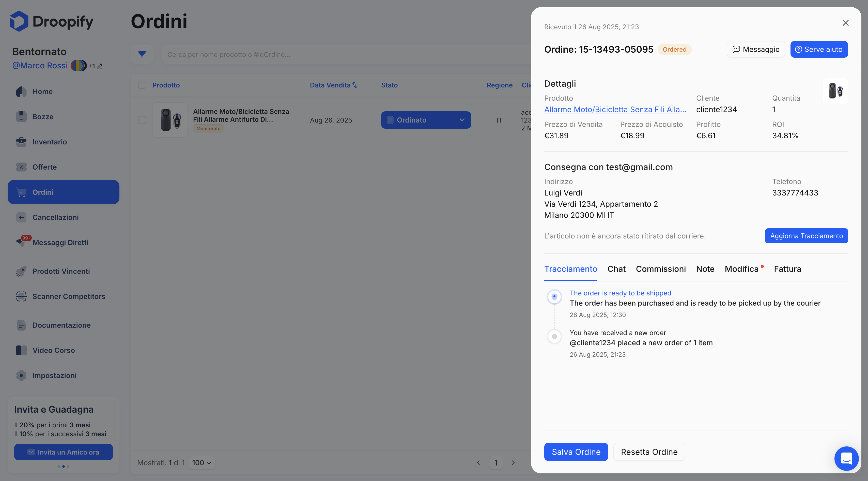
Task: Open the 100 rows-per-page dropdown
Action: click(x=201, y=463)
